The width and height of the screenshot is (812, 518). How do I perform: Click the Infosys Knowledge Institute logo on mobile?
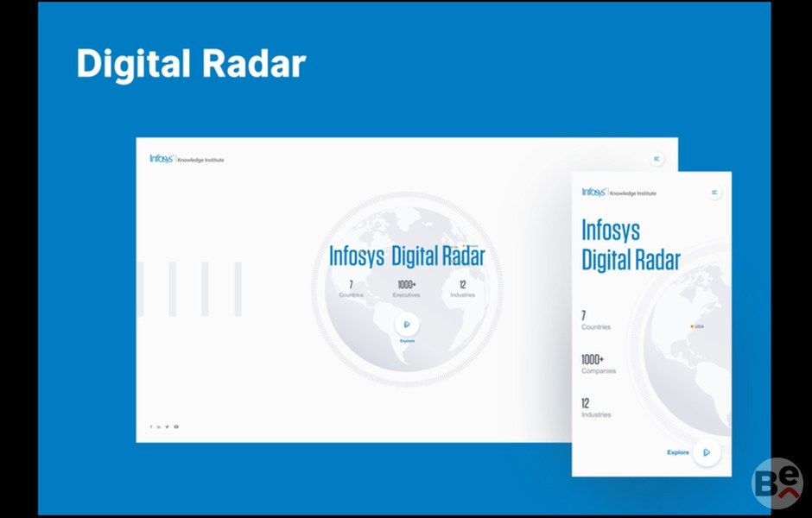(x=619, y=193)
